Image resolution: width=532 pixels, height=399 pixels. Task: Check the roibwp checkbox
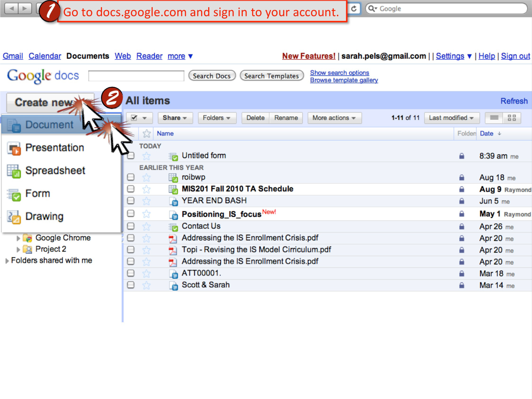(x=131, y=177)
